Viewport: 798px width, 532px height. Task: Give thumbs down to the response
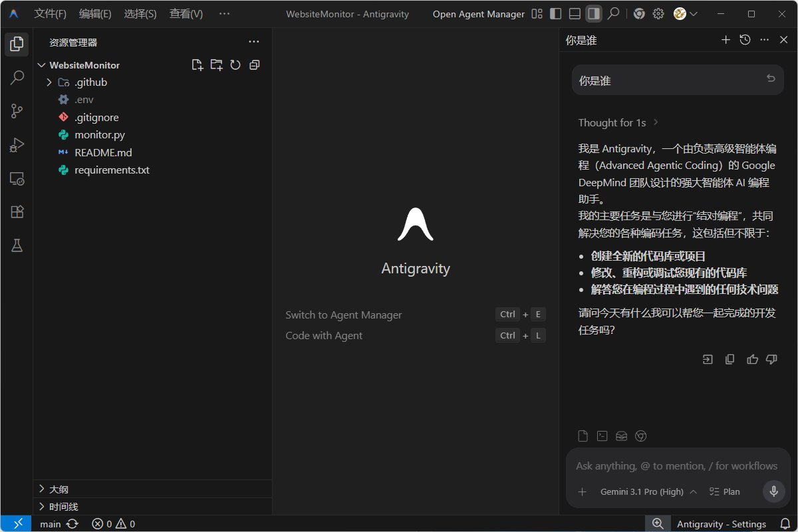[x=771, y=359]
